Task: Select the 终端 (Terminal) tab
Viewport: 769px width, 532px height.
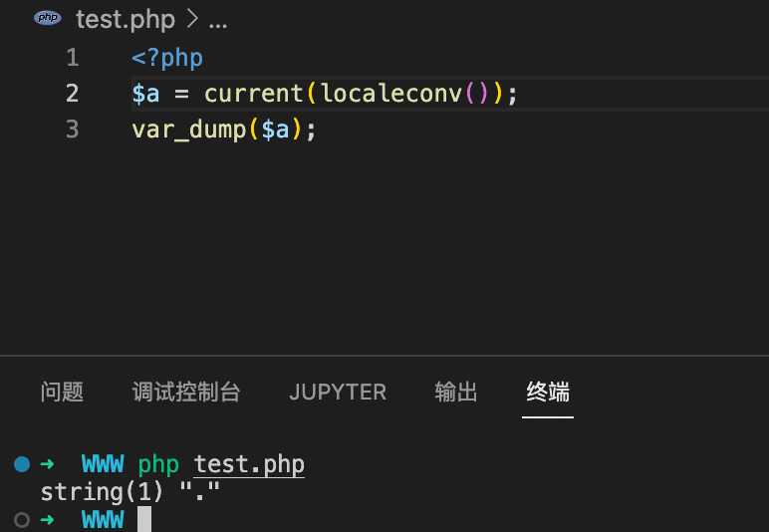Action: click(548, 392)
